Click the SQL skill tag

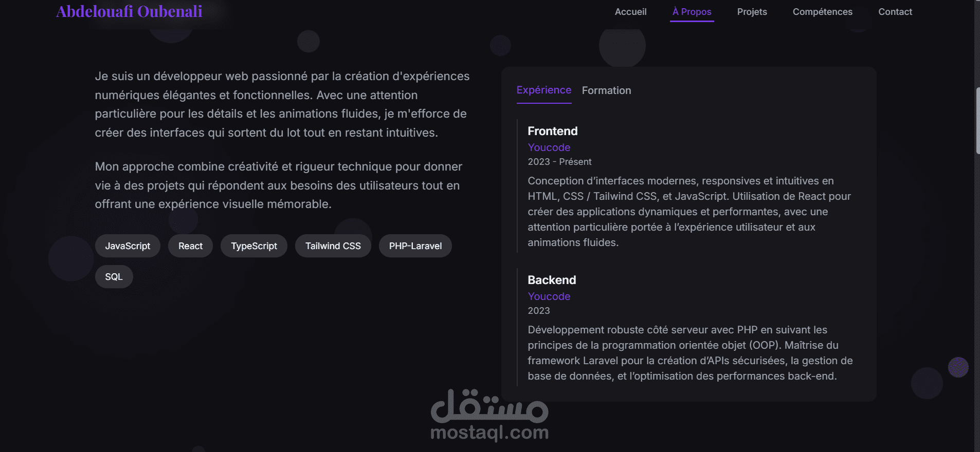pyautogui.click(x=114, y=277)
